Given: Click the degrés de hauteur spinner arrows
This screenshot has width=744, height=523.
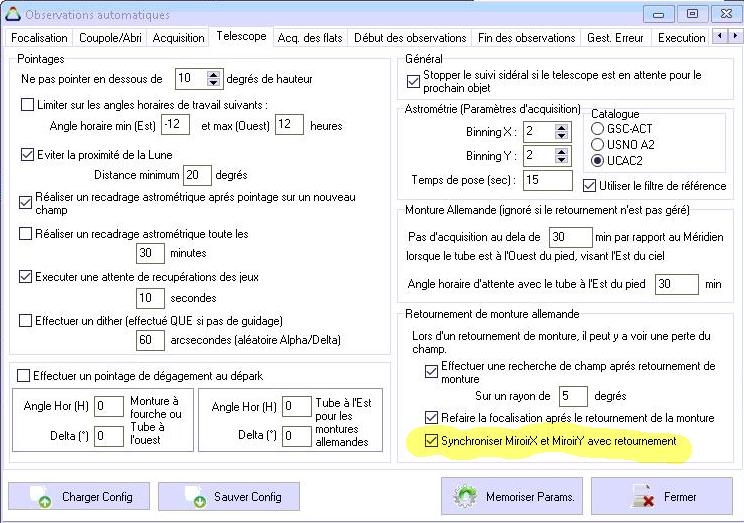Looking at the screenshot, I should [213, 78].
